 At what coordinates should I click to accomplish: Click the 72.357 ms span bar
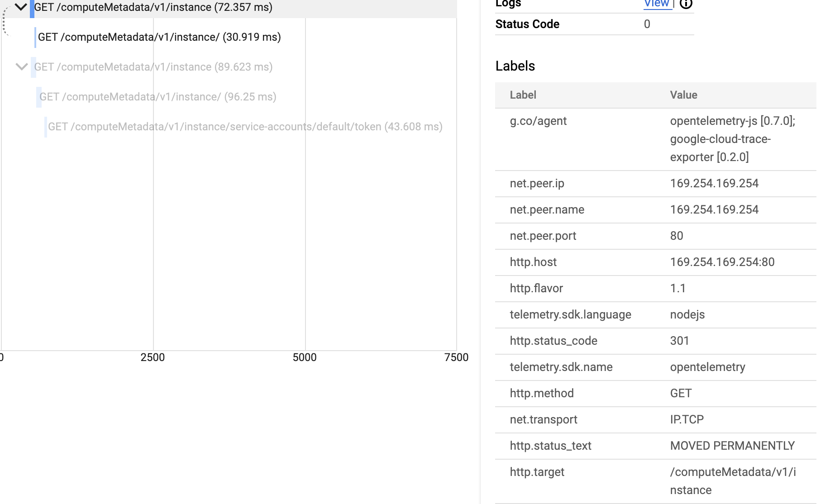(32, 8)
